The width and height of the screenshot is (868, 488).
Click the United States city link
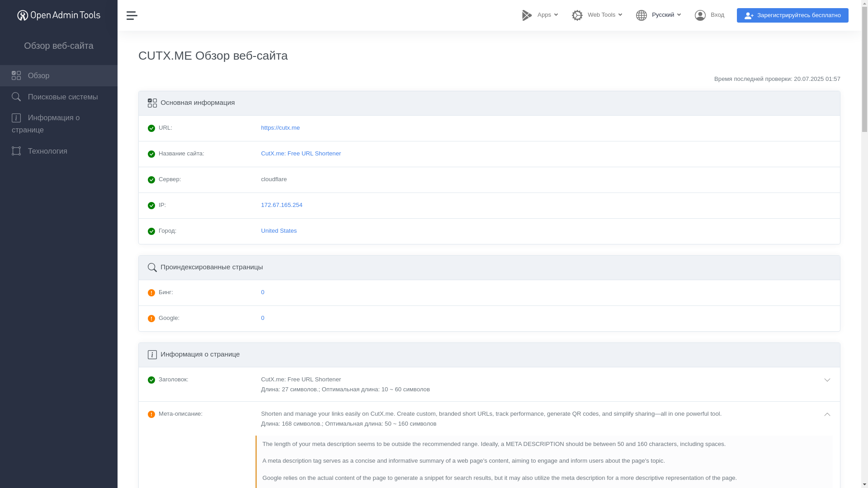pos(279,231)
